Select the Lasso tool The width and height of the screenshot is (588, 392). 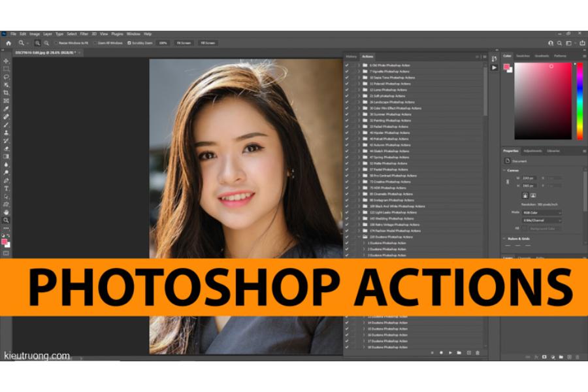tap(6, 77)
